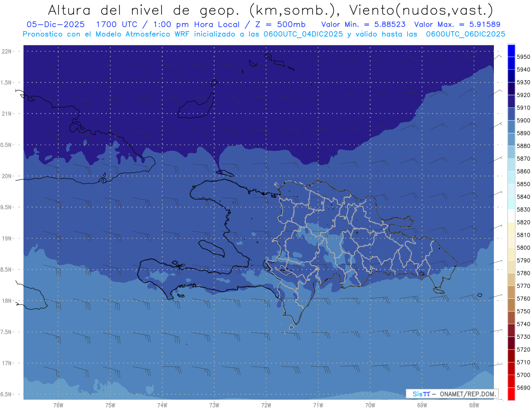
Task: Click the '5890' legend value
Action: coord(524,133)
